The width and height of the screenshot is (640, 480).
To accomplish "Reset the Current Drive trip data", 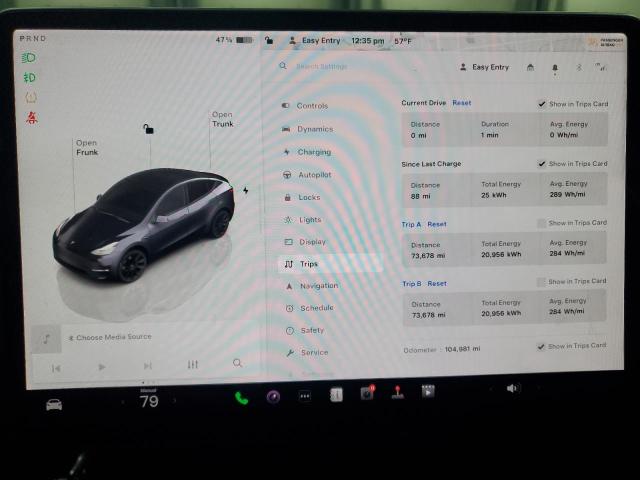I will click(462, 103).
